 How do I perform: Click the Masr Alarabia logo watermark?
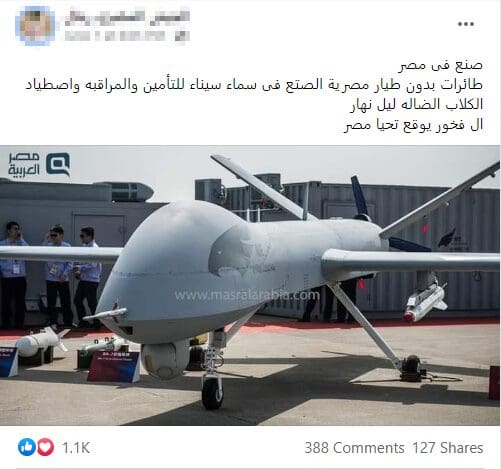coord(39,165)
